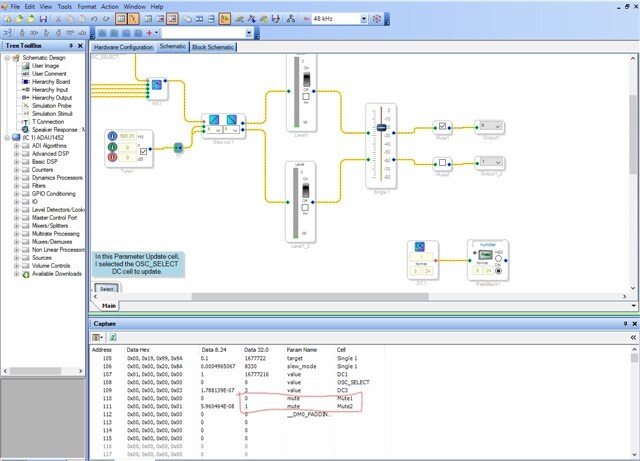Click the DC1 value input field
The height and width of the screenshot is (461, 640).
pyautogui.click(x=421, y=257)
